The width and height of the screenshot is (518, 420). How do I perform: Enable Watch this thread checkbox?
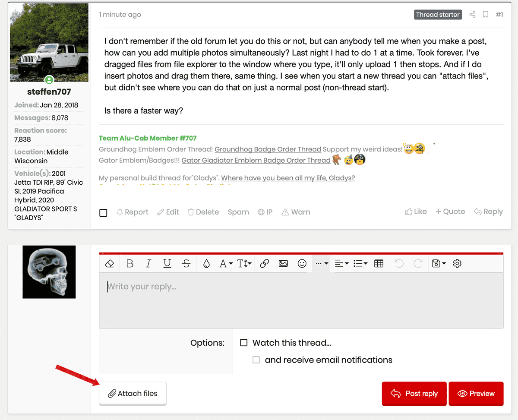244,343
